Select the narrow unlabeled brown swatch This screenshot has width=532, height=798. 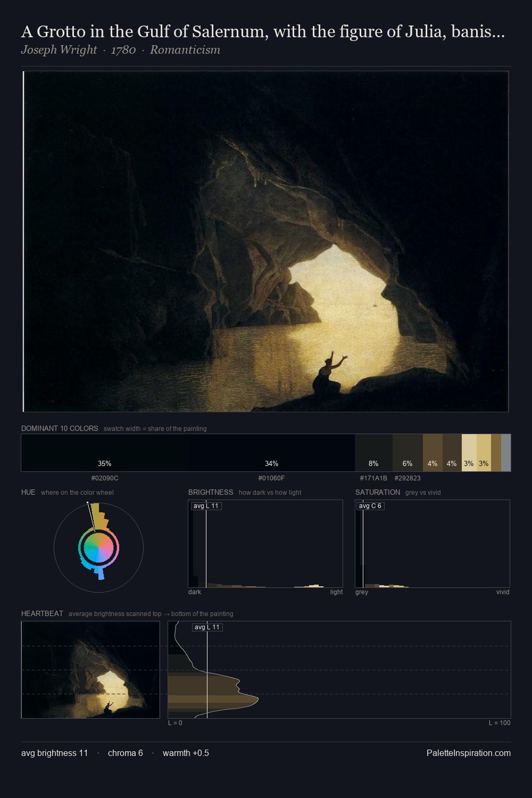tap(496, 453)
